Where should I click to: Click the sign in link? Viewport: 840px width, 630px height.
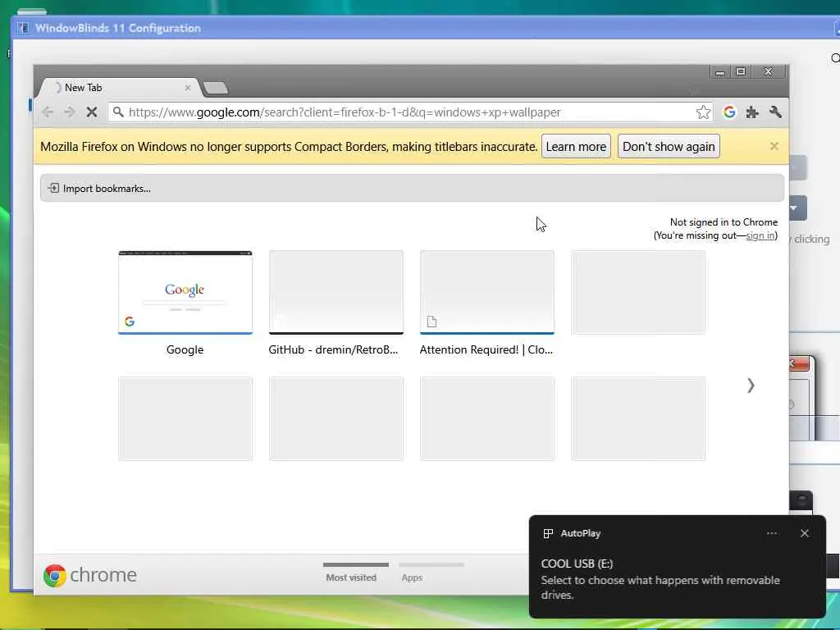pyautogui.click(x=760, y=235)
